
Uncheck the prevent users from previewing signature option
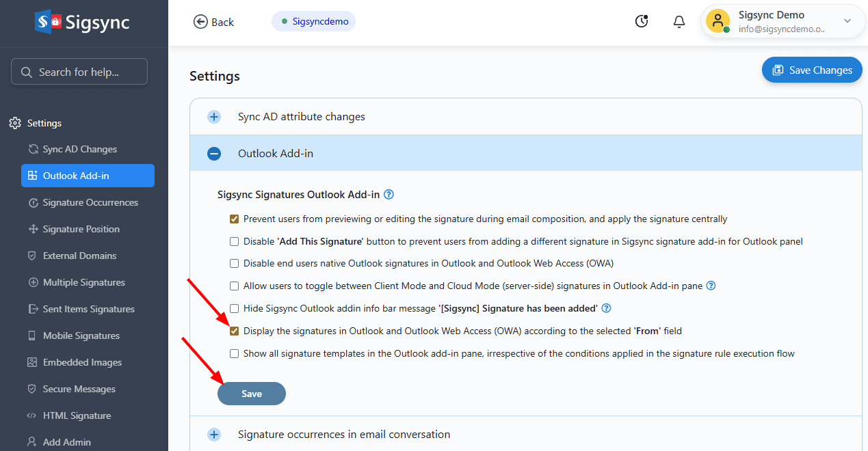(x=235, y=219)
